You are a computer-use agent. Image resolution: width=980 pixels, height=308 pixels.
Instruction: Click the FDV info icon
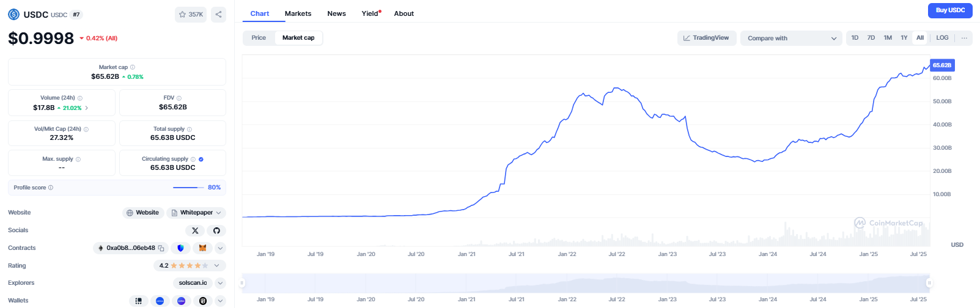coord(179,98)
